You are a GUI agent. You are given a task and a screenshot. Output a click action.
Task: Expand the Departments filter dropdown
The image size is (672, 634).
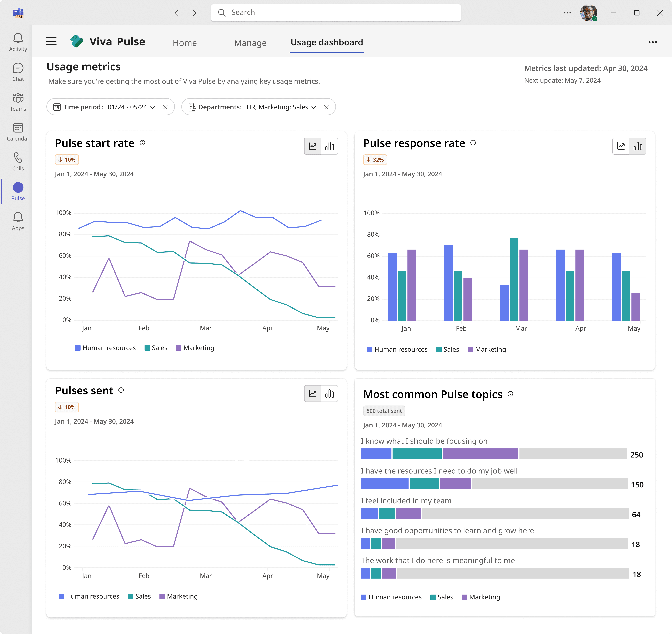(x=314, y=107)
